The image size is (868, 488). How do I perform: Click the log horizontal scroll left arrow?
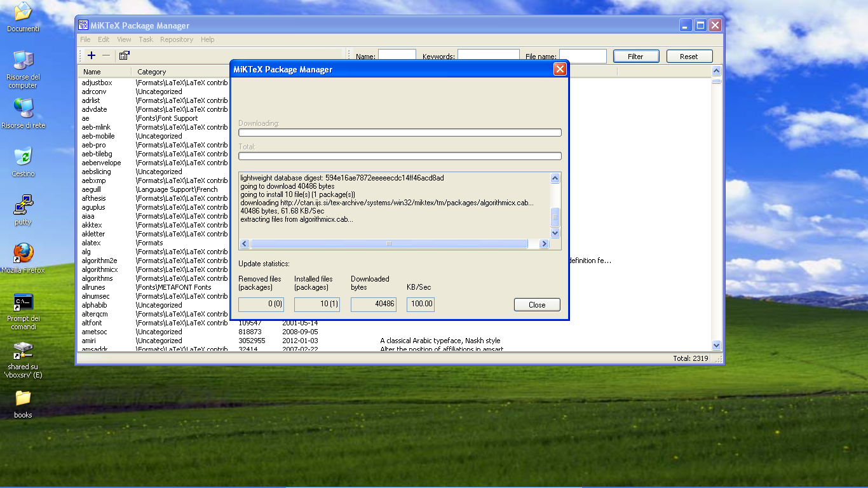(x=245, y=244)
